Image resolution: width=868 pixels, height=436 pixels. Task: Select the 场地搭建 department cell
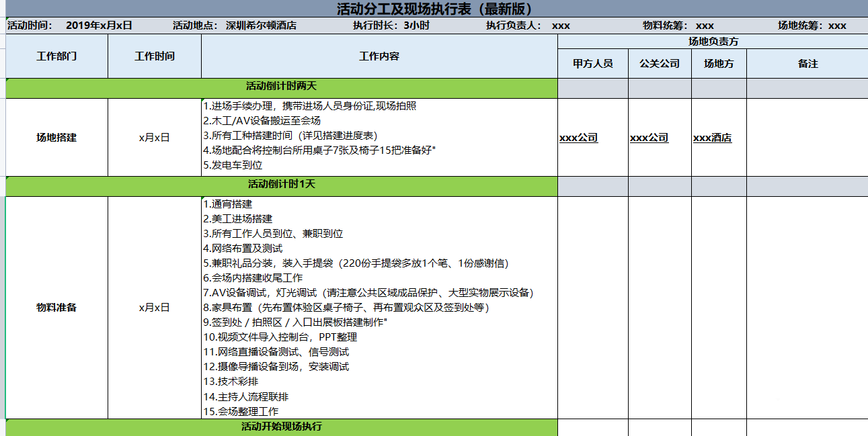(x=56, y=138)
